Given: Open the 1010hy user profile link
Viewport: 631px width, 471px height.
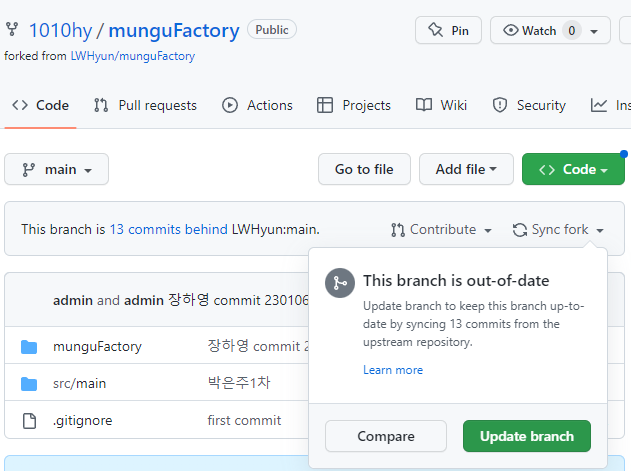Looking at the screenshot, I should click(x=60, y=31).
